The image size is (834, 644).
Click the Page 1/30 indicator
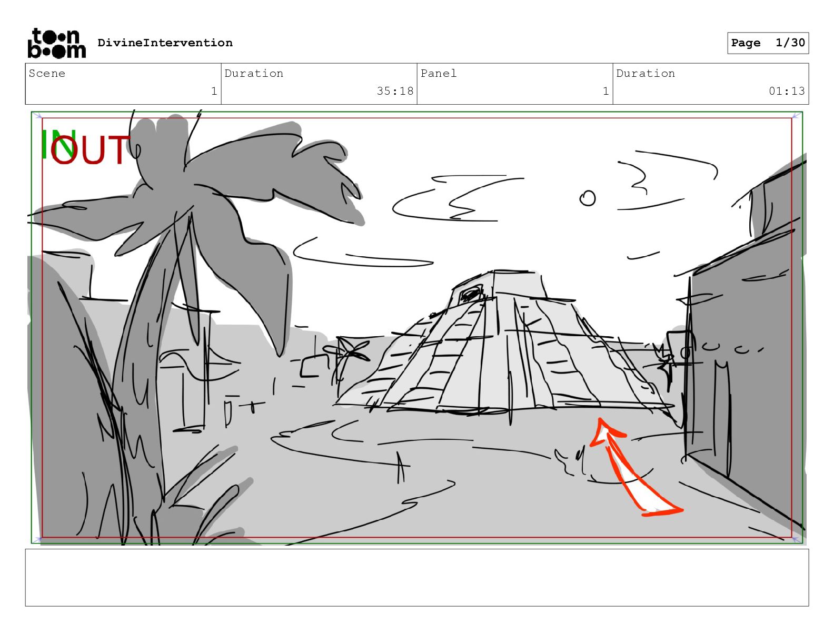coord(768,43)
